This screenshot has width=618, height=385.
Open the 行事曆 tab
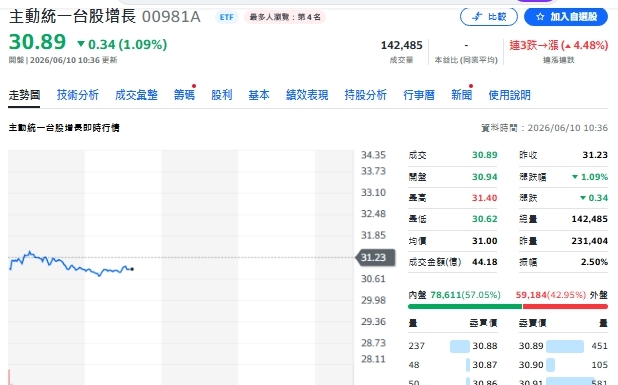(x=419, y=95)
